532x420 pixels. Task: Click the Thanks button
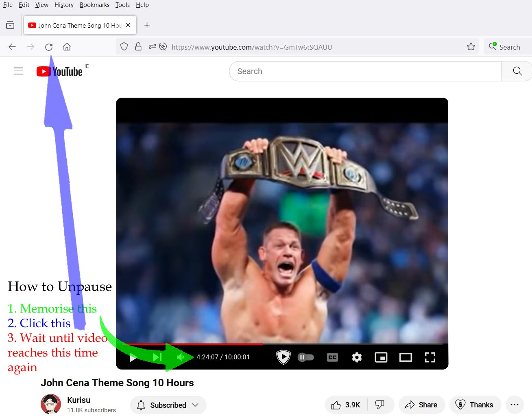475,405
